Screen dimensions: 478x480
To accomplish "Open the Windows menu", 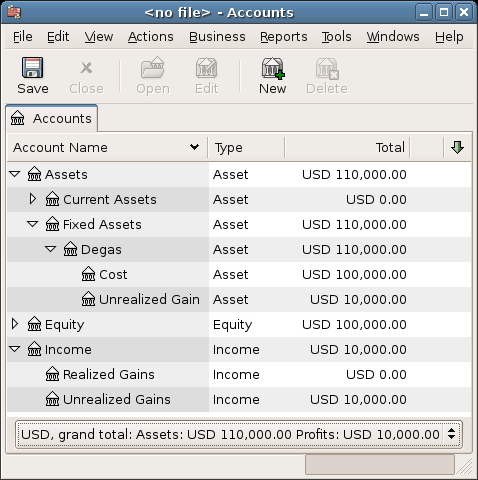I will coord(393,37).
